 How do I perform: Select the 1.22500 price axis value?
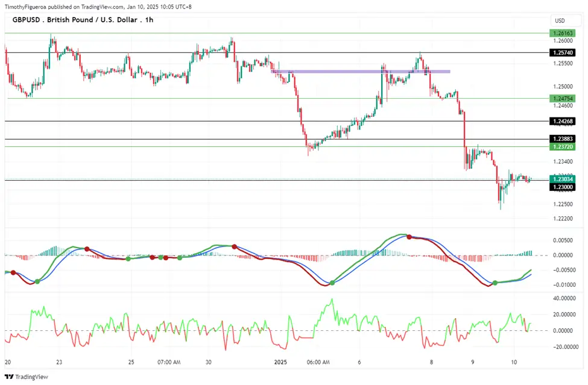click(563, 204)
